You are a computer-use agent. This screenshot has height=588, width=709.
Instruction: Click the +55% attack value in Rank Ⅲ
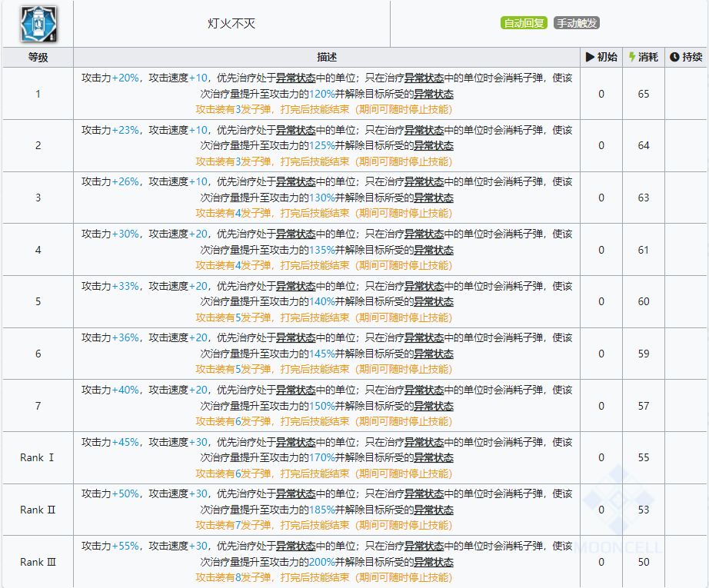[125, 546]
